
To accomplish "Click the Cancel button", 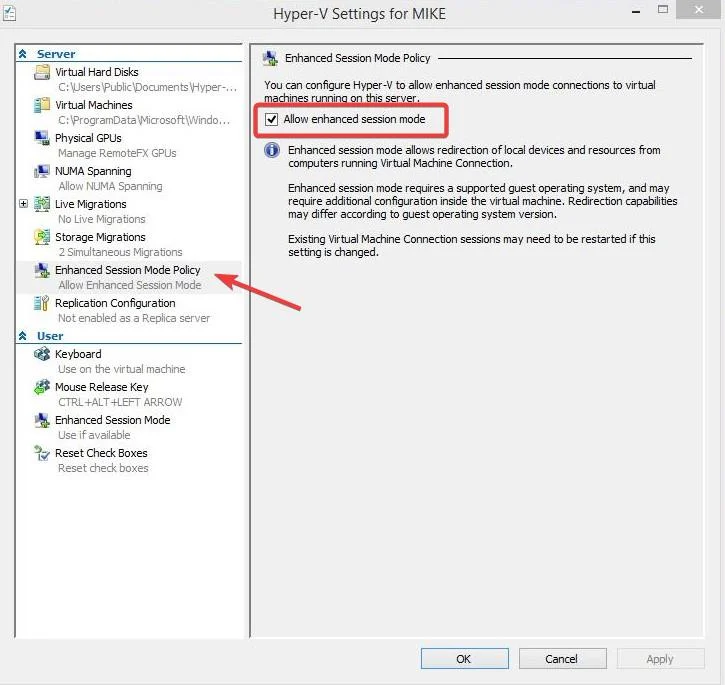I will tap(563, 659).
